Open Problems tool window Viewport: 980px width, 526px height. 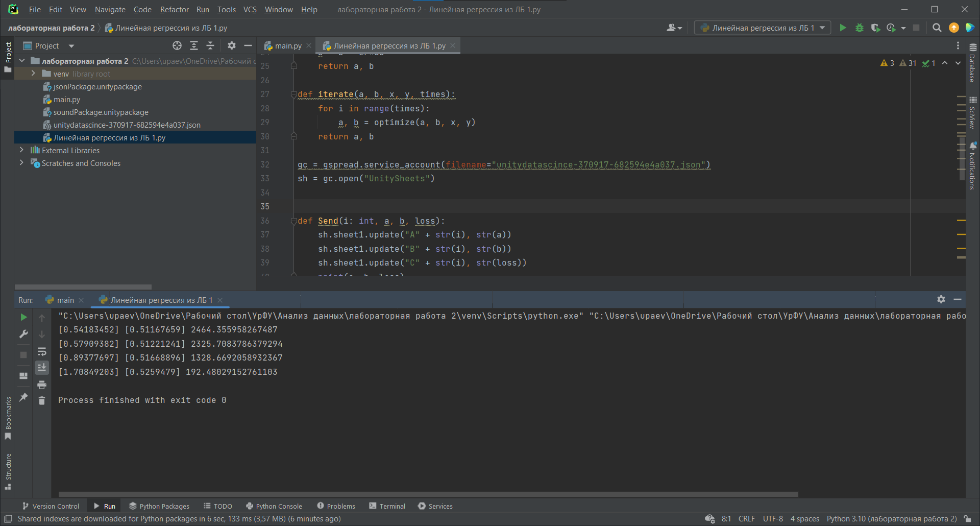pyautogui.click(x=336, y=506)
